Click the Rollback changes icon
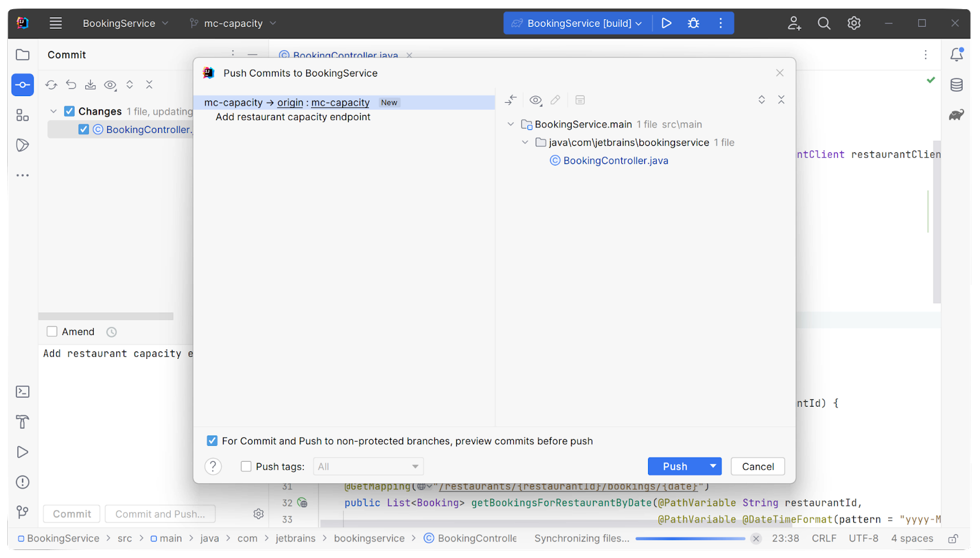The width and height of the screenshot is (980, 558). tap(71, 85)
